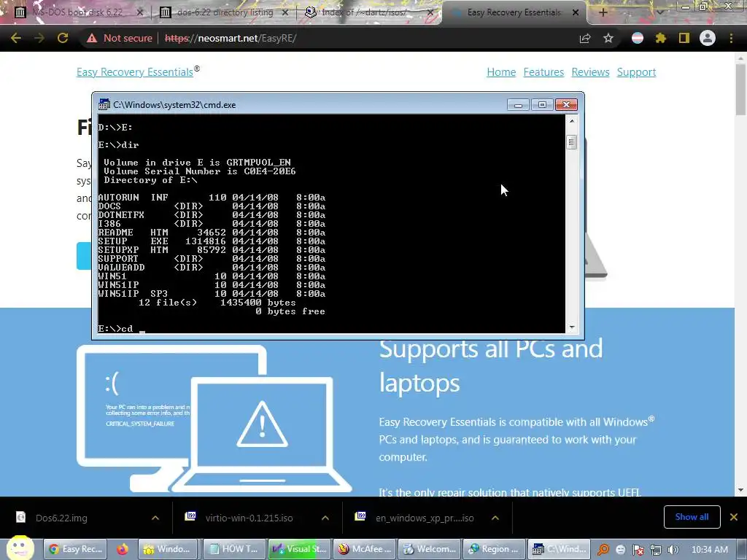This screenshot has height=560, width=747.
Task: Click the Action Center flag tray icon
Action: click(638, 550)
